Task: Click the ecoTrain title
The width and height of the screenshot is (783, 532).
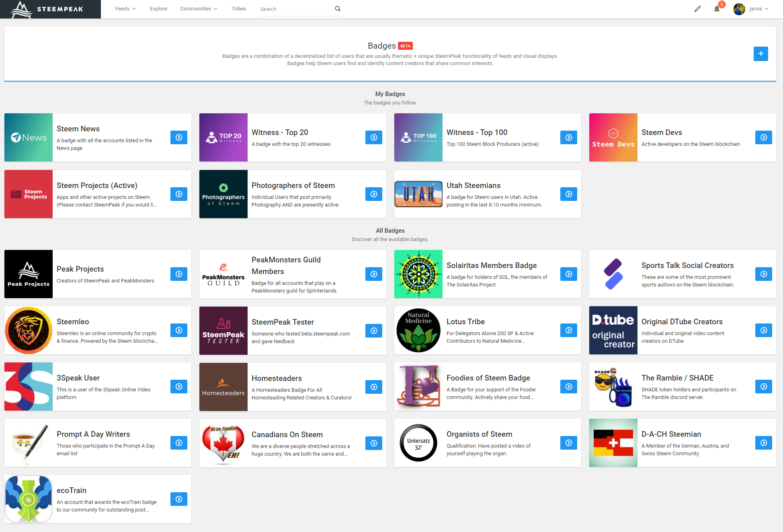Action: (x=72, y=490)
